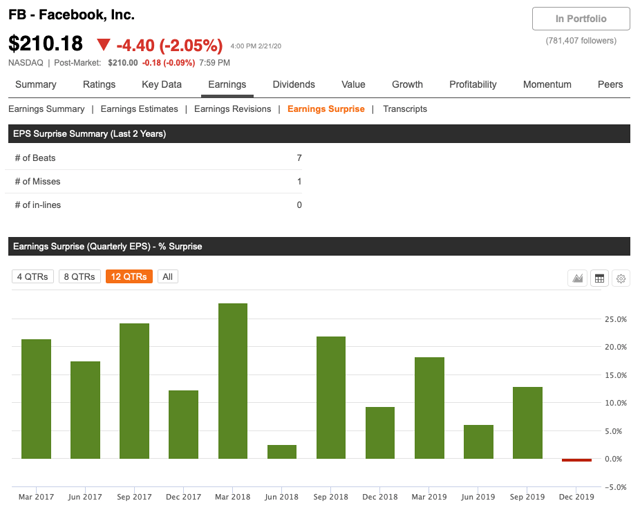This screenshot has width=640, height=512.
Task: Open the Transcripts link
Action: (x=405, y=109)
